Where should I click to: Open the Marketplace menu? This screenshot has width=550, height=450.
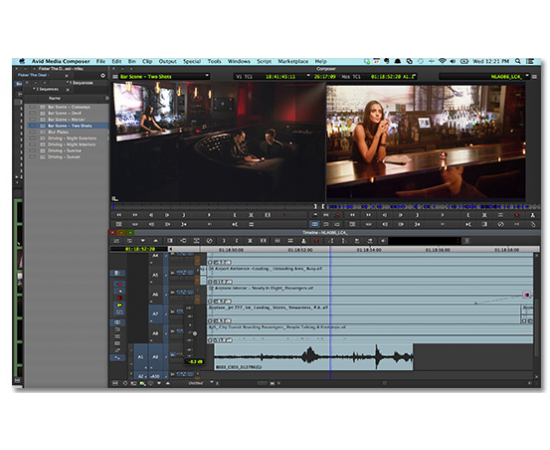tap(293, 61)
